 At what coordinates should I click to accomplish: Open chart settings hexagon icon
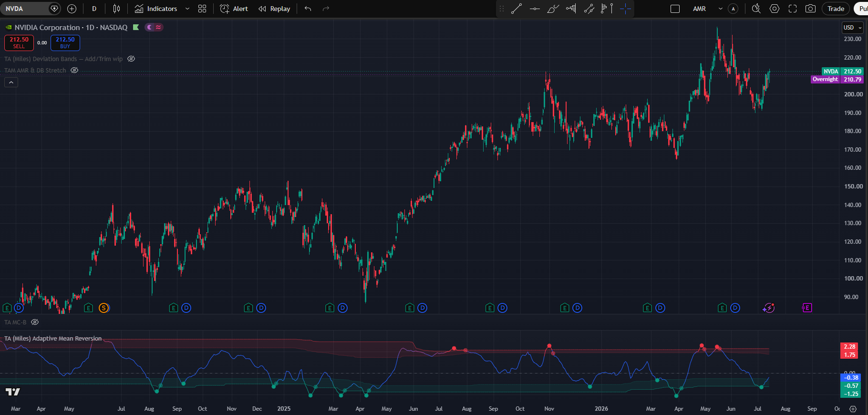click(775, 9)
